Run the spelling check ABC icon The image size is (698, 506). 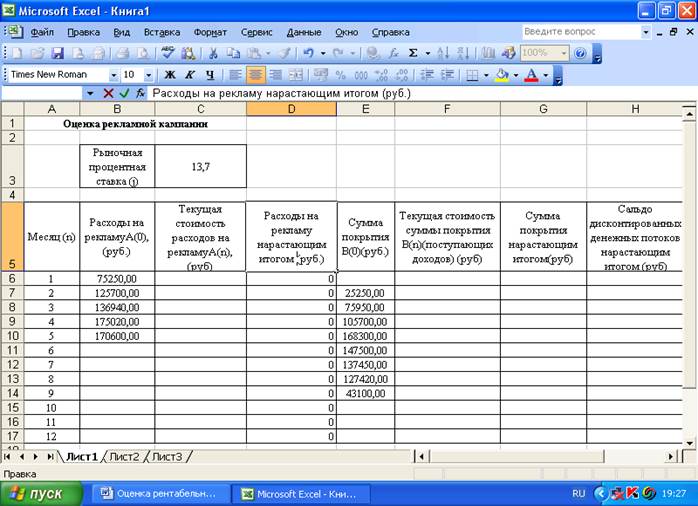tap(167, 53)
